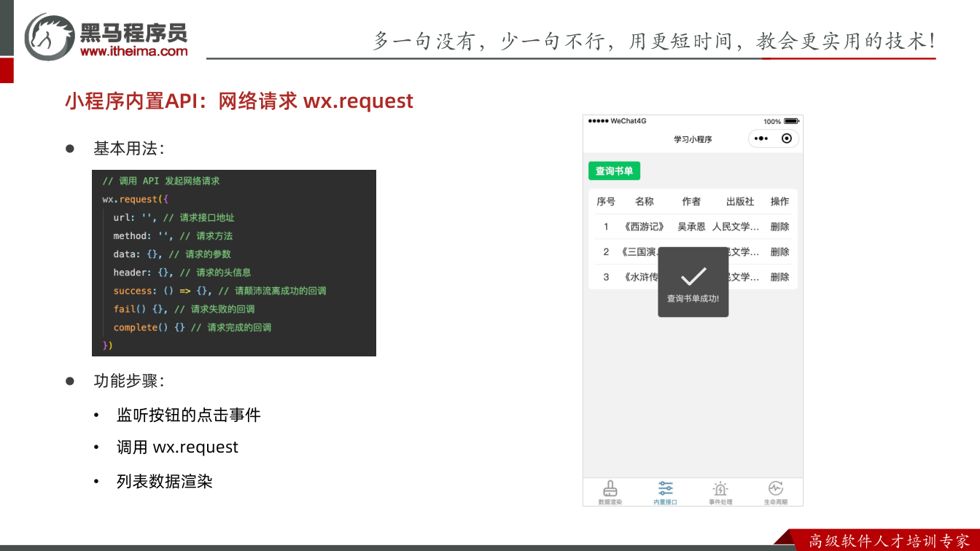
Task: Switch to the 内置接口 tab
Action: coord(665,493)
